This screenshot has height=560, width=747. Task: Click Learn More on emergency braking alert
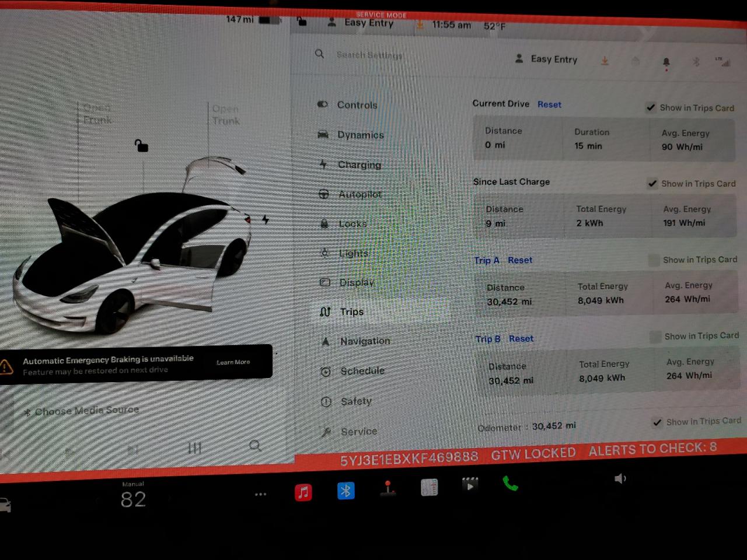tap(233, 362)
